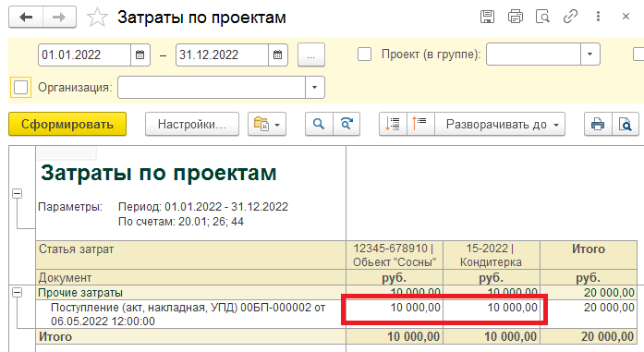The height and width of the screenshot is (352, 644).
Task: Open calendar for end date 31.12.2022
Action: [x=277, y=55]
